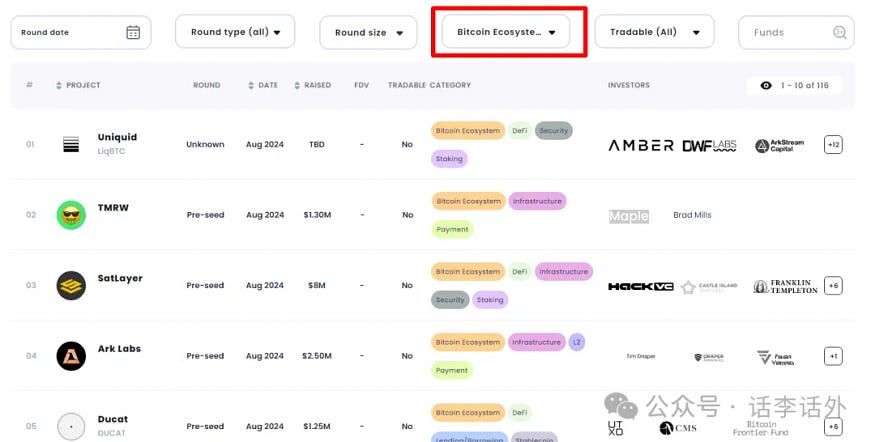Open the Bitcoin Ecosystem category dropdown
This screenshot has height=442, width=875.
click(x=506, y=32)
